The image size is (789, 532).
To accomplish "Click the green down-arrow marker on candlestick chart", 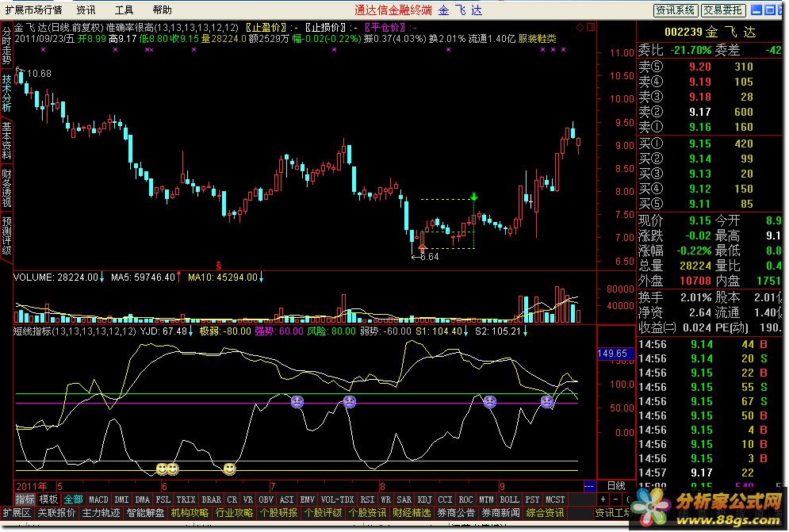I will [x=473, y=197].
